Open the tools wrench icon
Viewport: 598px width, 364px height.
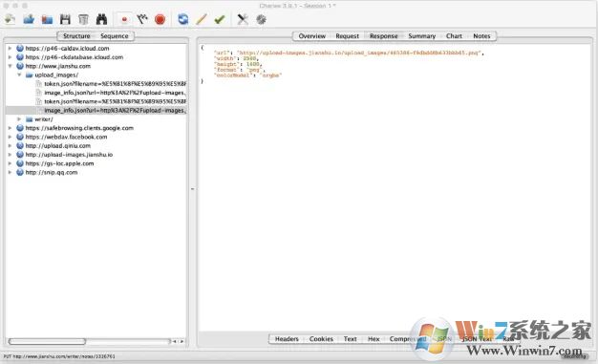point(243,19)
